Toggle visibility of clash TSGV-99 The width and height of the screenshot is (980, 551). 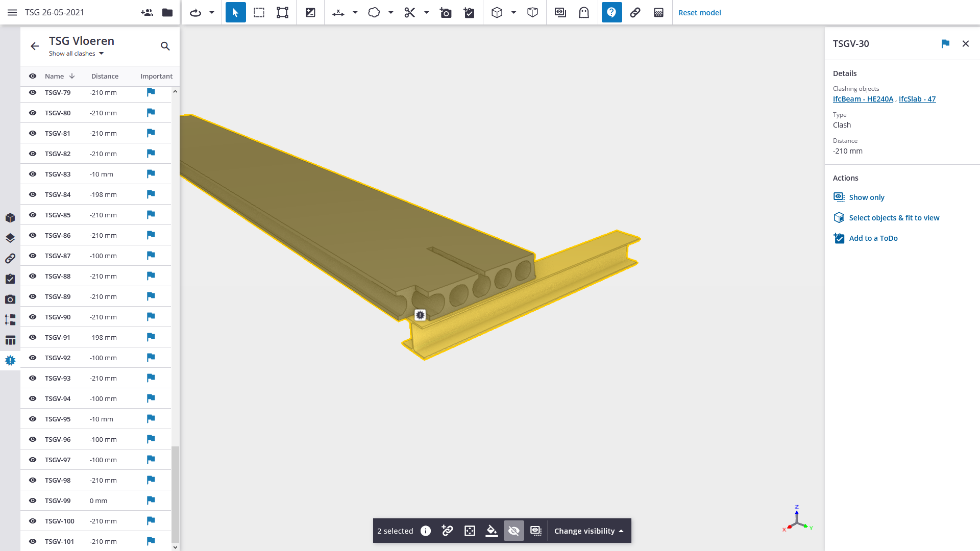(x=32, y=500)
